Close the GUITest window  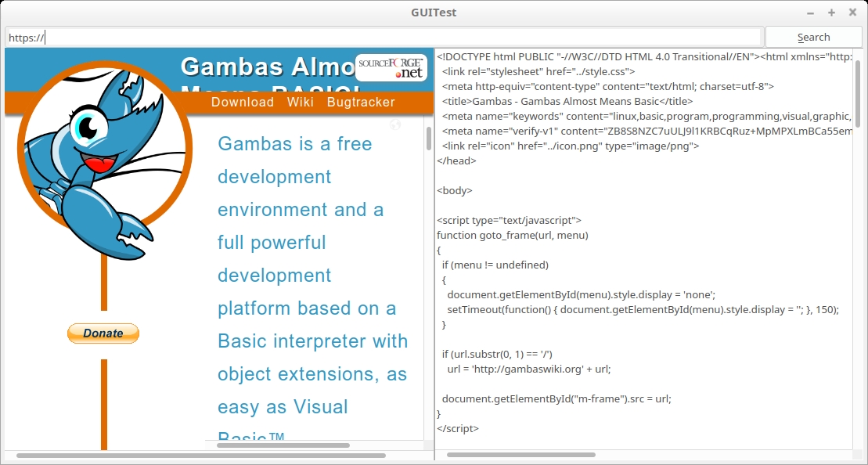[852, 13]
